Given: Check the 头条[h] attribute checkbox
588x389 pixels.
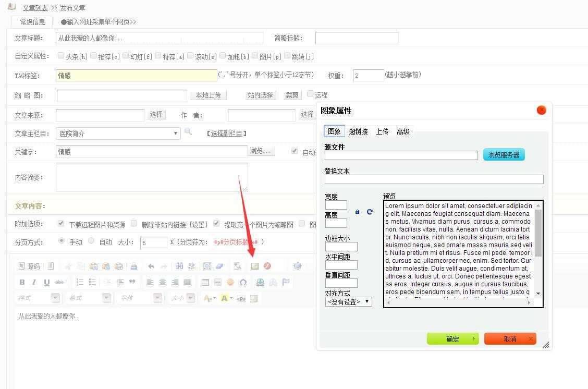Looking at the screenshot, I should pyautogui.click(x=61, y=55).
